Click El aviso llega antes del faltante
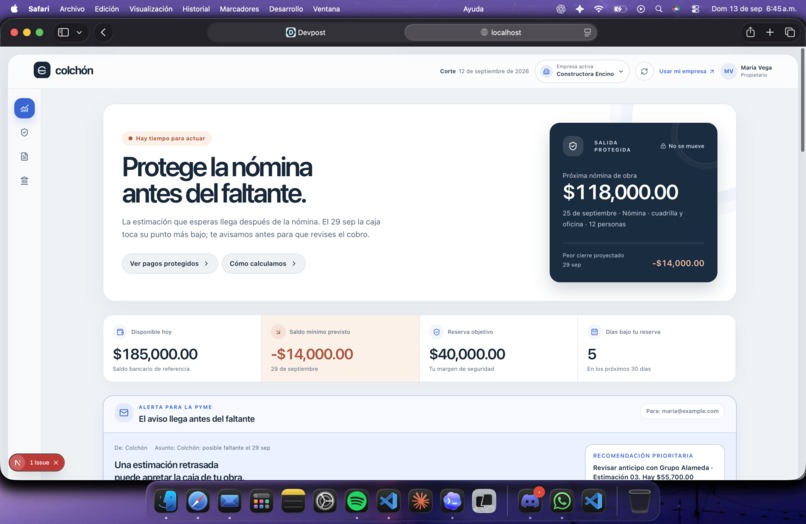Screen dimensions: 806x524 (196, 419)
